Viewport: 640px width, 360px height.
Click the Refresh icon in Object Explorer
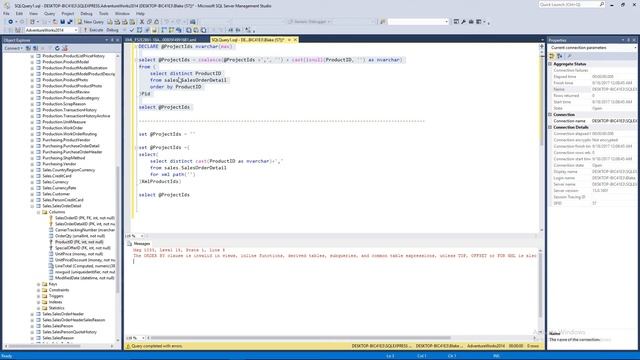[x=57, y=48]
